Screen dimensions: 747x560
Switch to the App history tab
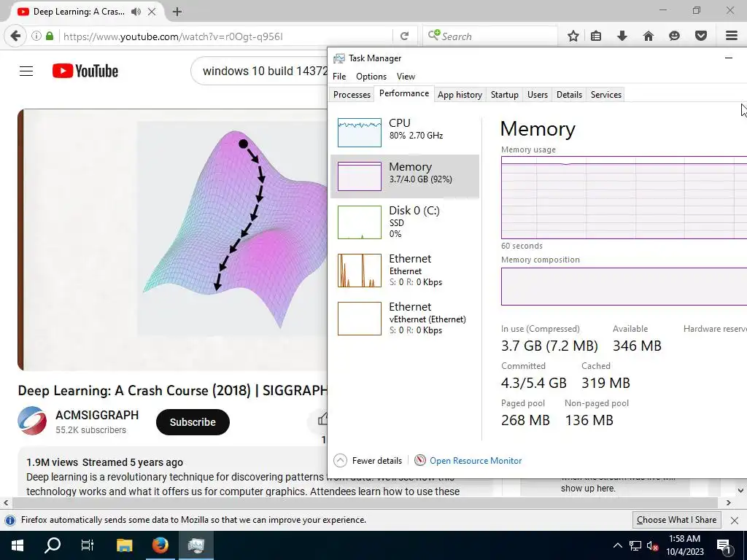[x=460, y=94]
